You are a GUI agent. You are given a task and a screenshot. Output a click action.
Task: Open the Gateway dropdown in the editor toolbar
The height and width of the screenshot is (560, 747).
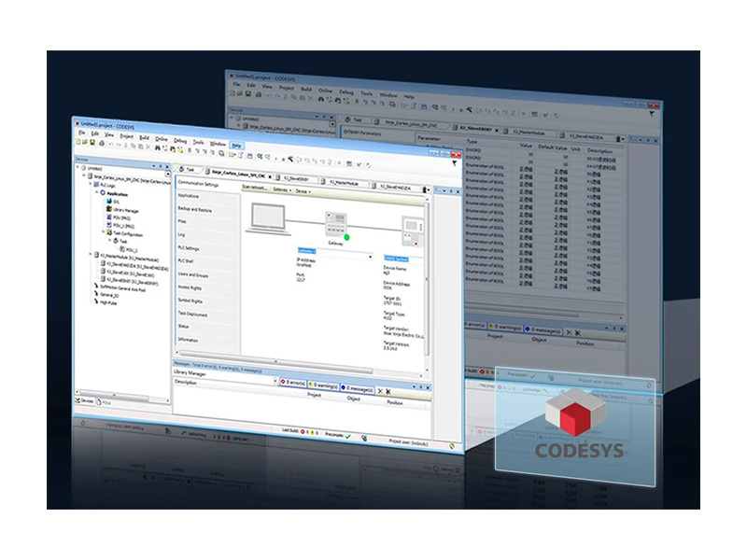(282, 189)
